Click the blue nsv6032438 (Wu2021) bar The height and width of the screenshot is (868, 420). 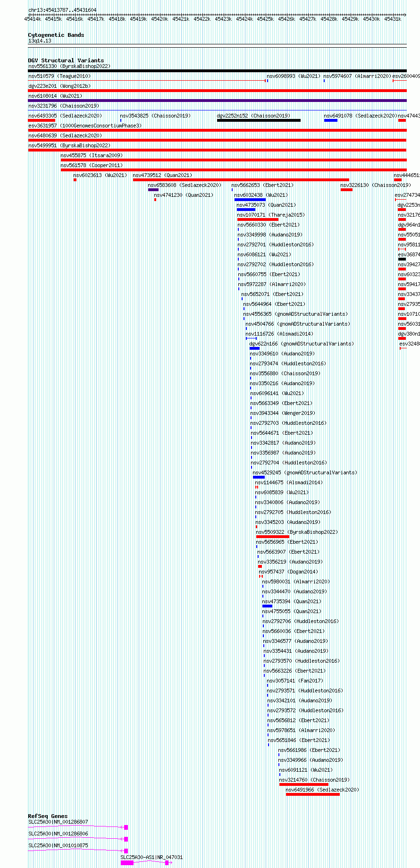point(250,200)
